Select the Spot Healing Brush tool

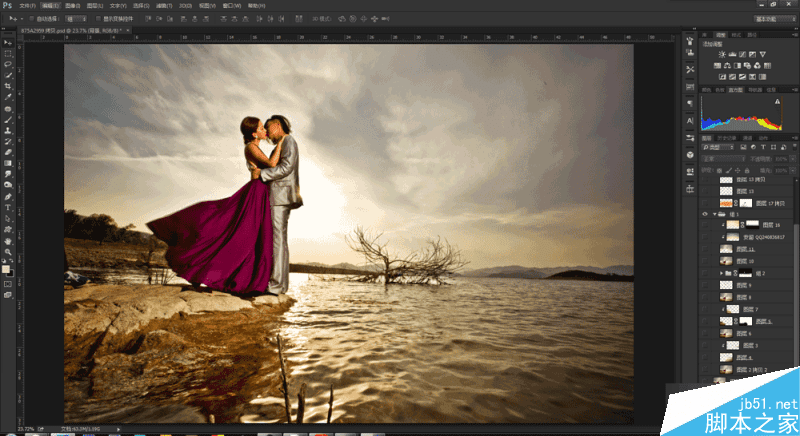(x=8, y=109)
